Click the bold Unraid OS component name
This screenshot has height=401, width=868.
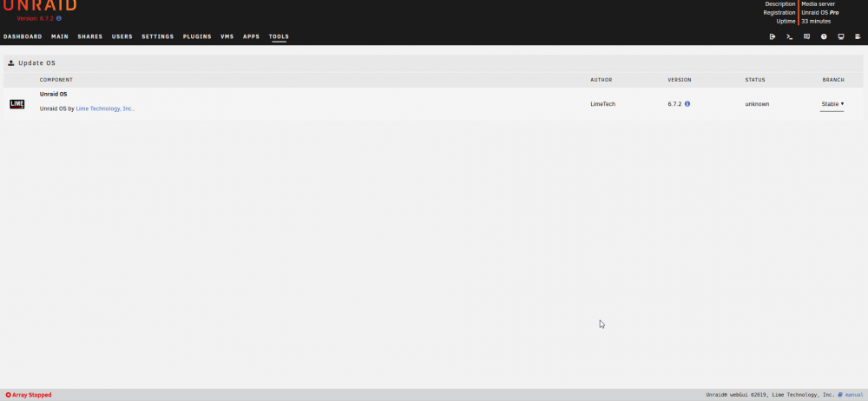coord(53,94)
